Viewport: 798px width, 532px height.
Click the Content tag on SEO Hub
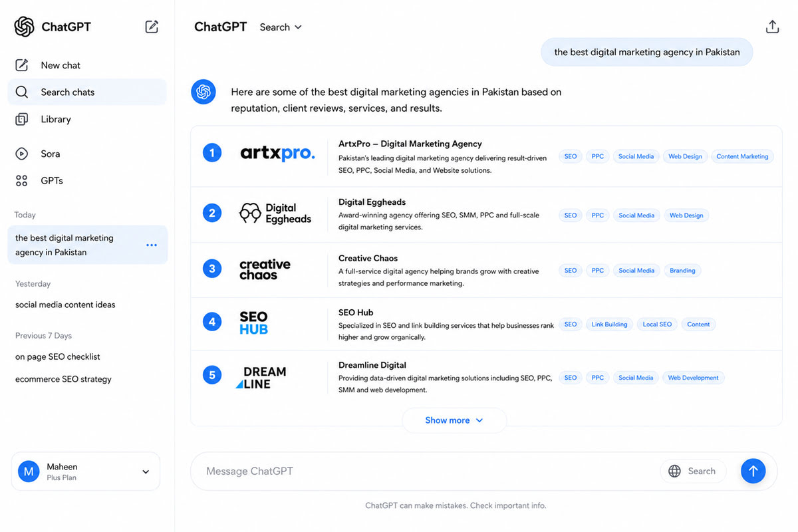coord(698,325)
